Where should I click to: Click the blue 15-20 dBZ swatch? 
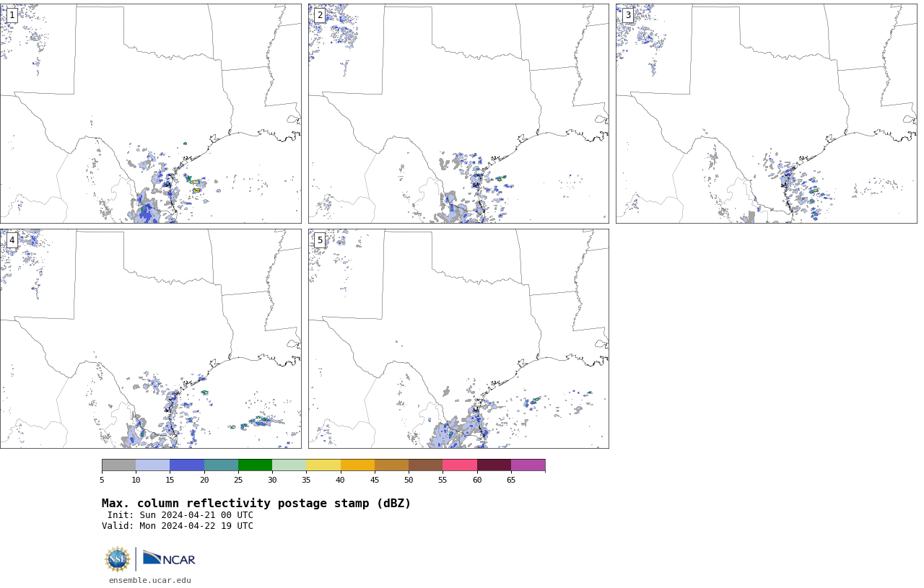[x=187, y=465]
